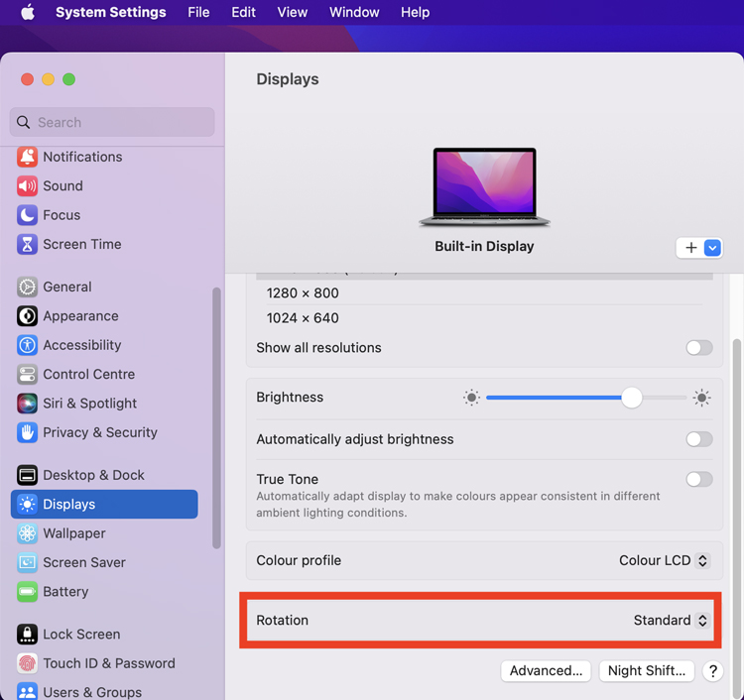Select the Accessibility icon
744x700 pixels.
[x=27, y=345]
